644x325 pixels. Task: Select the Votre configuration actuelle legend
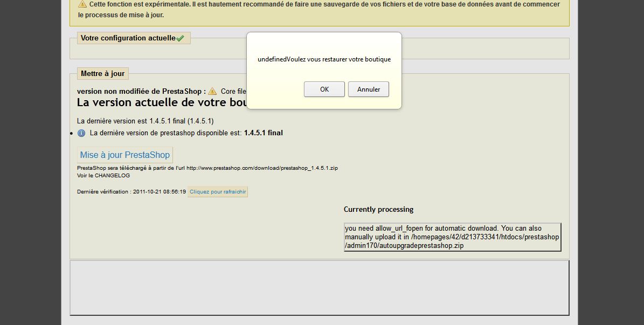tap(134, 38)
